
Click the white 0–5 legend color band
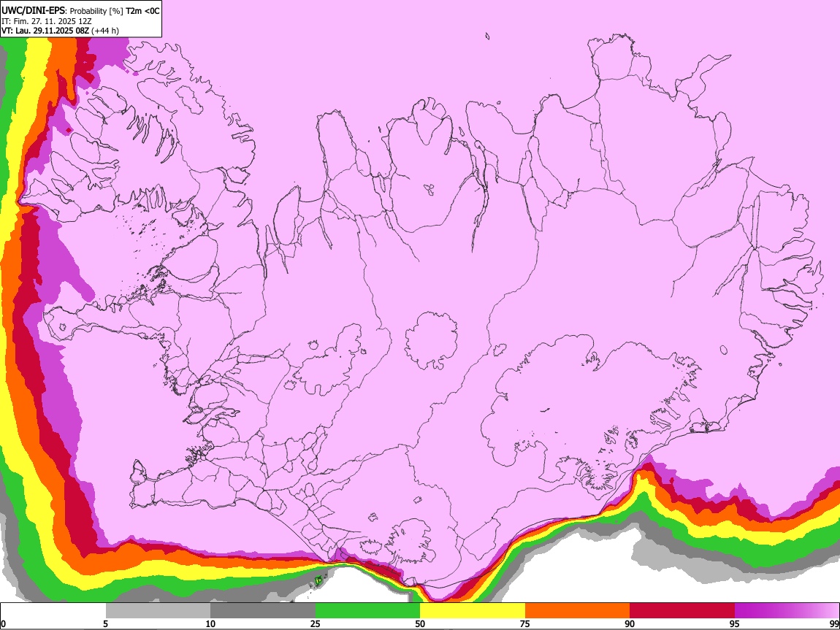tap(53, 611)
